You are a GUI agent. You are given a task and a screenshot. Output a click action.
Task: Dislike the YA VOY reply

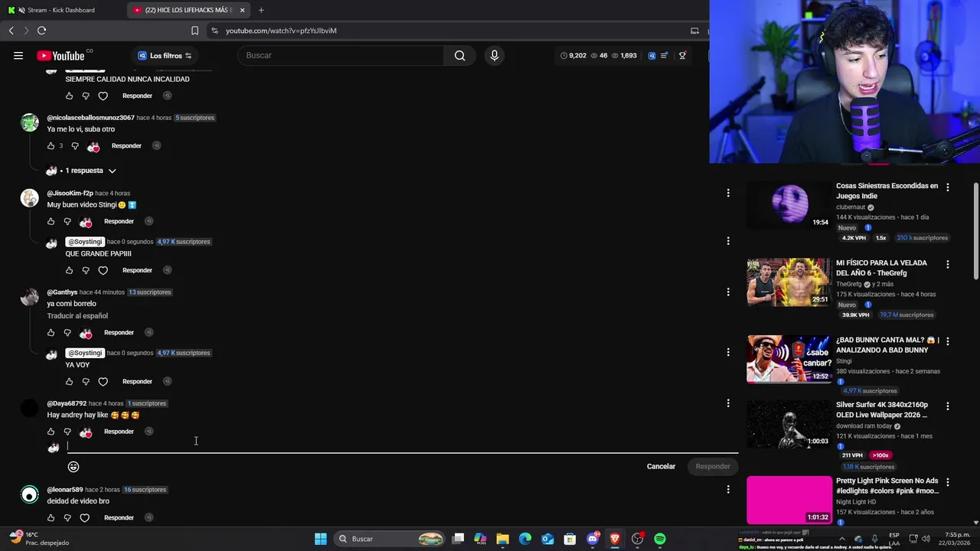click(86, 381)
